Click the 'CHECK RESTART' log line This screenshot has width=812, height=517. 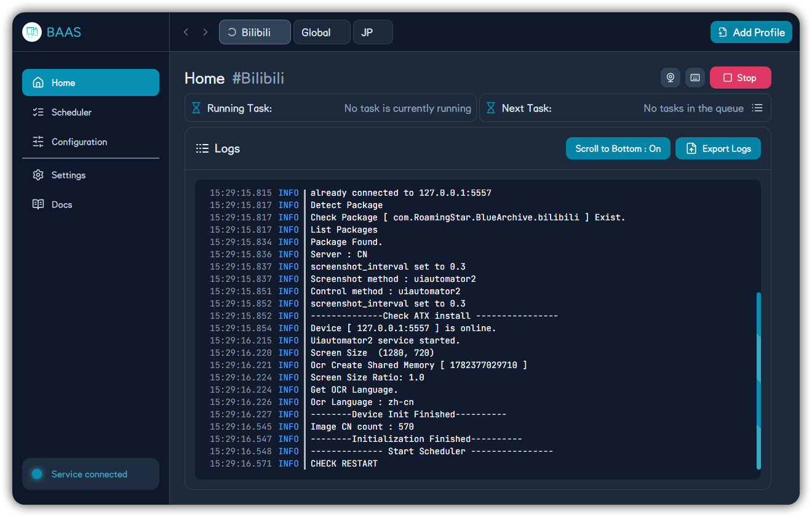pos(344,463)
